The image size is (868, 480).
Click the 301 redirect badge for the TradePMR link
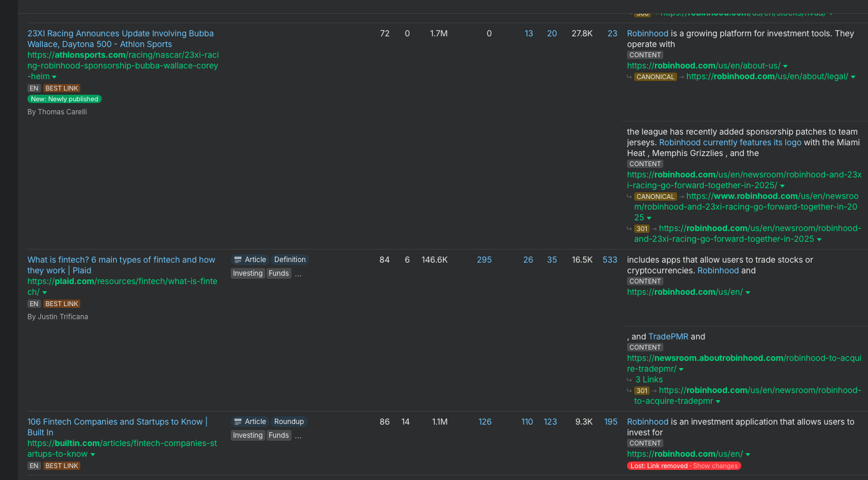[641, 391]
